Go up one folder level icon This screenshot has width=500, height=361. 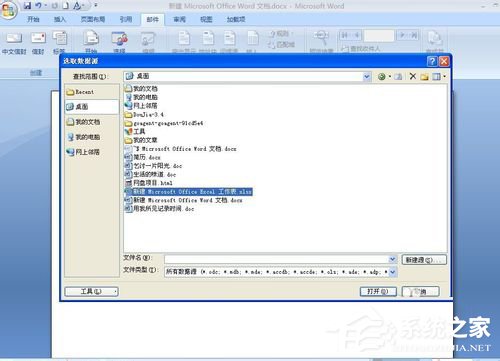pyautogui.click(x=398, y=77)
